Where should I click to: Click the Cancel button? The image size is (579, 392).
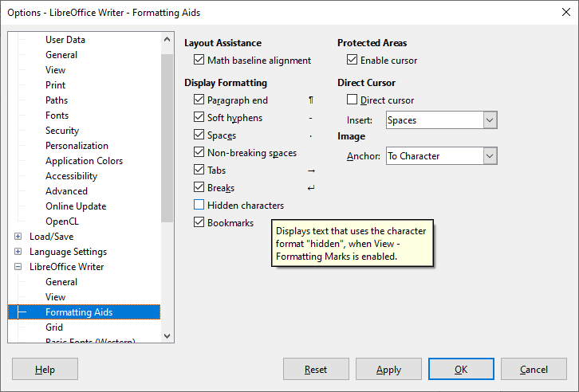534,369
